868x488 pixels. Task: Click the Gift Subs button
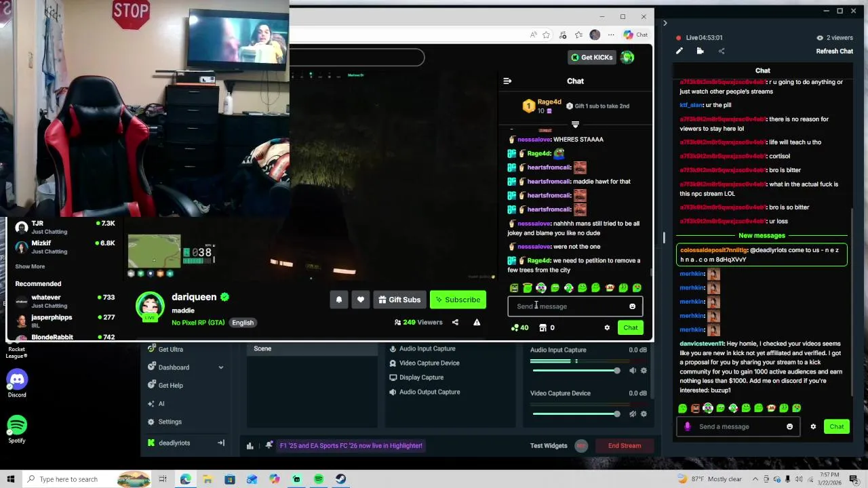click(399, 300)
